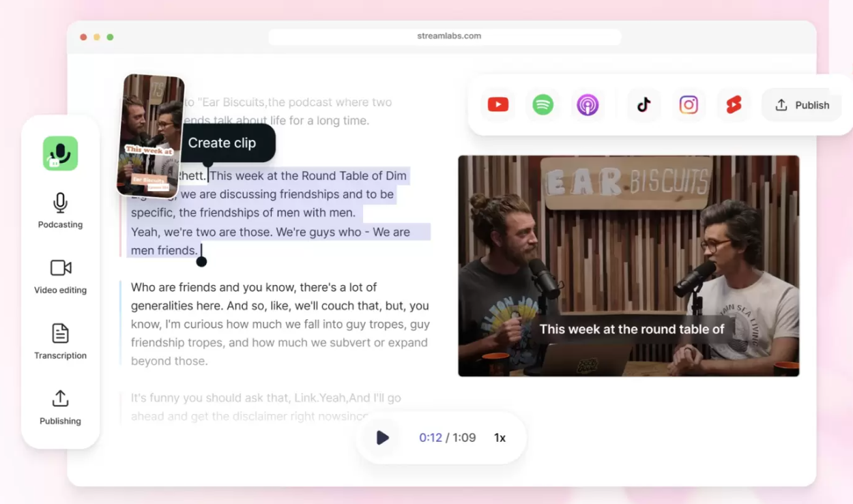This screenshot has width=853, height=504.
Task: Click the Ear Biscuits video preview
Action: (628, 266)
